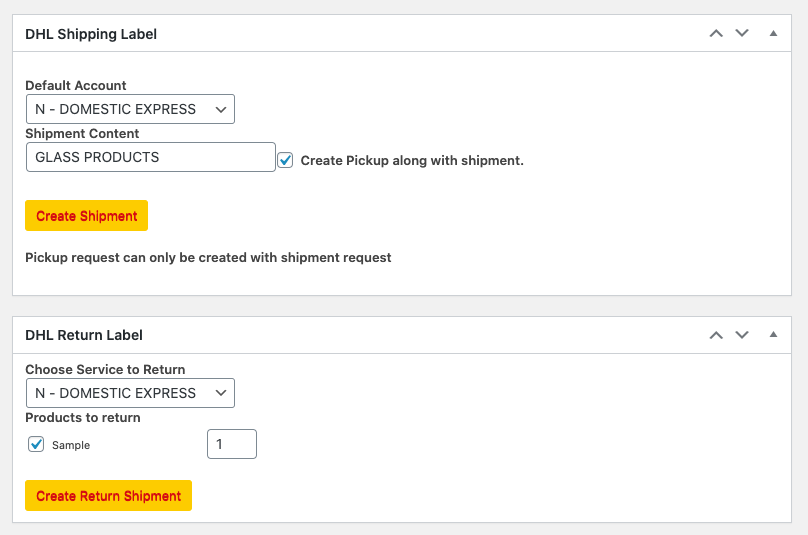Collapse the DHL Shipping Label panel

pyautogui.click(x=773, y=34)
